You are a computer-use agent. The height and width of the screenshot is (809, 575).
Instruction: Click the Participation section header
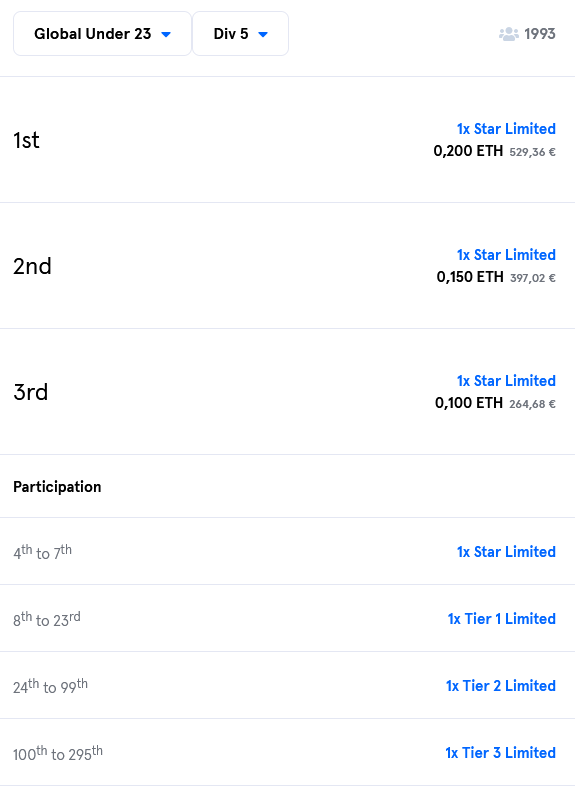(57, 487)
